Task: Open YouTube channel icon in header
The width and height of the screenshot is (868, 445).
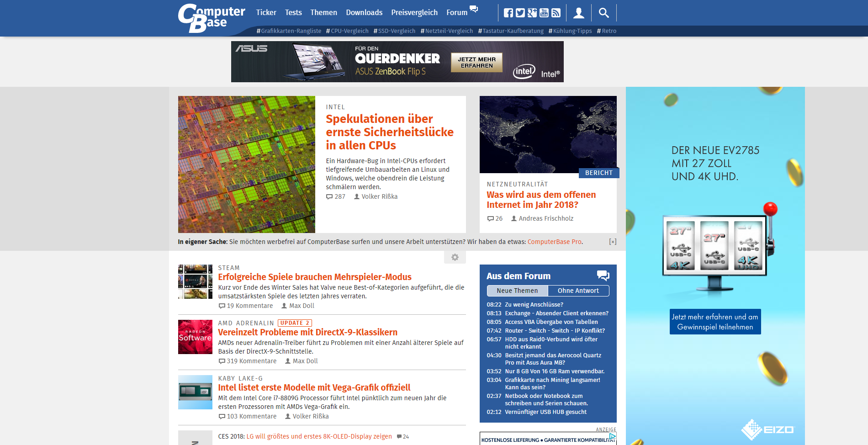Action: coord(544,13)
